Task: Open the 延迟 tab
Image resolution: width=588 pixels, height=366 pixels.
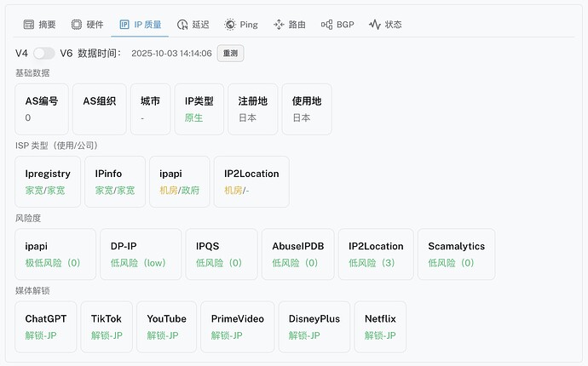Action: click(193, 25)
